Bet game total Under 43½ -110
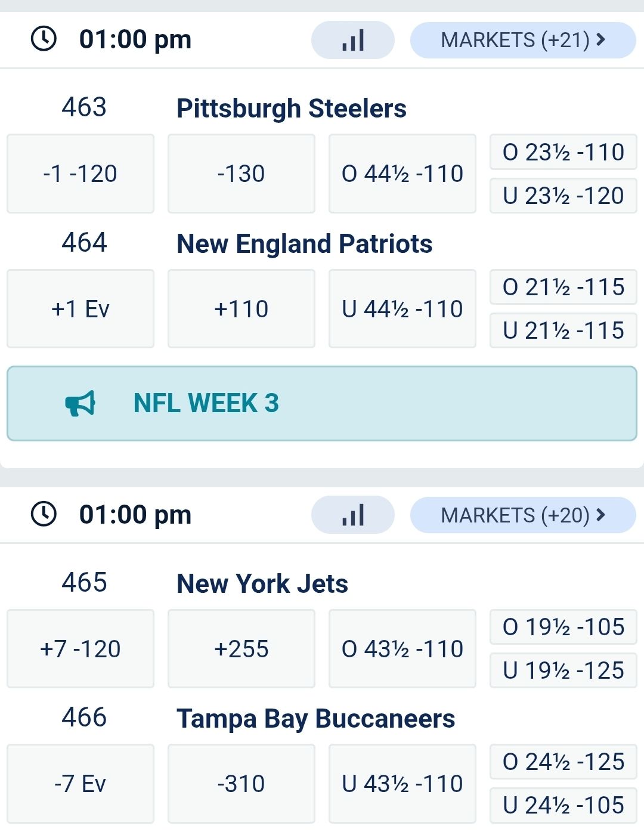The height and width of the screenshot is (835, 644). [402, 784]
